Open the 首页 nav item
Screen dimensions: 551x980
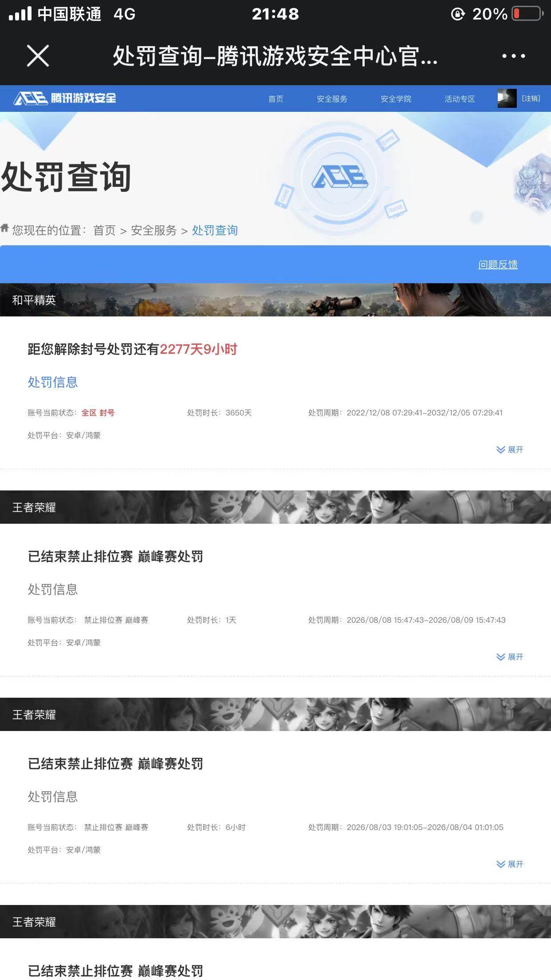(x=275, y=99)
